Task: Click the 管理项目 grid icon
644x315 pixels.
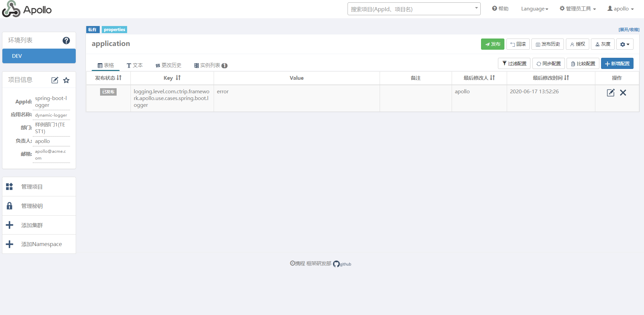Action: 9,187
